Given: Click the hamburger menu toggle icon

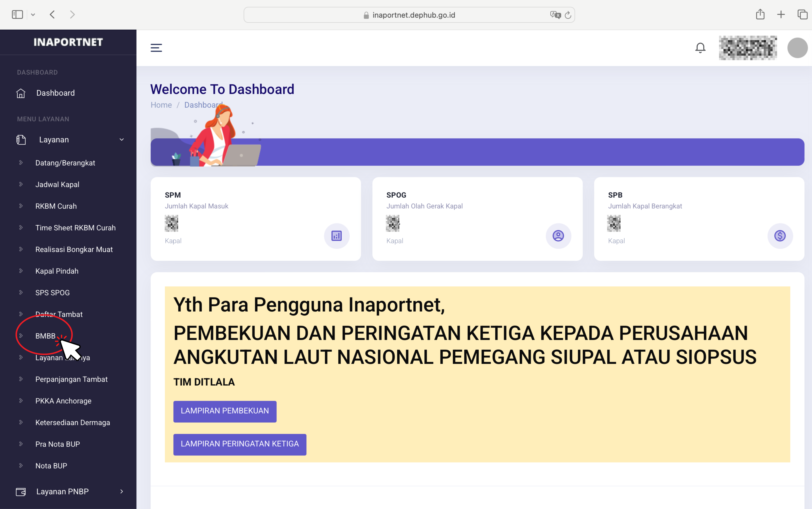Looking at the screenshot, I should (x=156, y=48).
